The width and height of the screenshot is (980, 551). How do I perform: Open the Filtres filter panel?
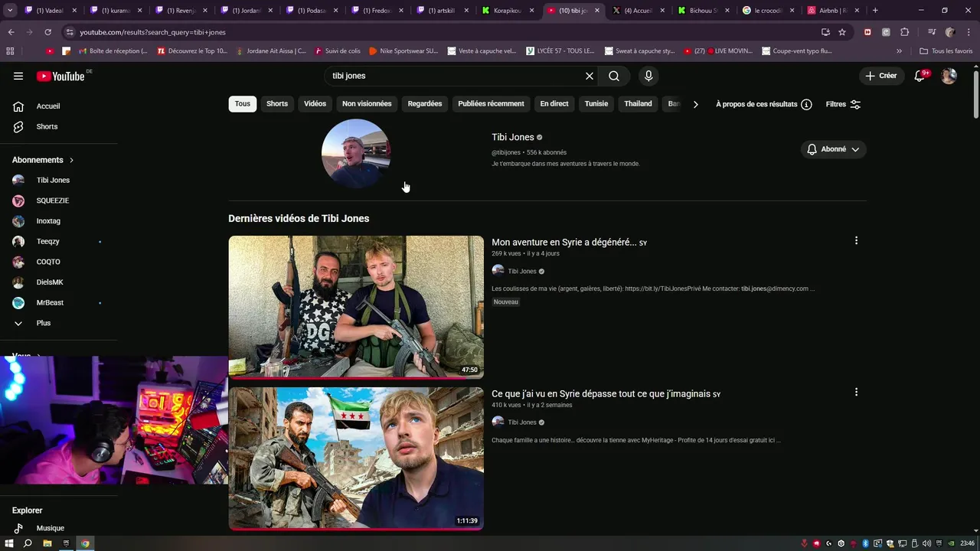pyautogui.click(x=843, y=104)
